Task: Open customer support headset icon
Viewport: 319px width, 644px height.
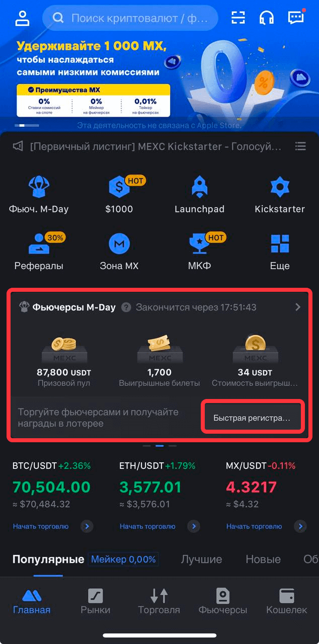Action: (267, 18)
